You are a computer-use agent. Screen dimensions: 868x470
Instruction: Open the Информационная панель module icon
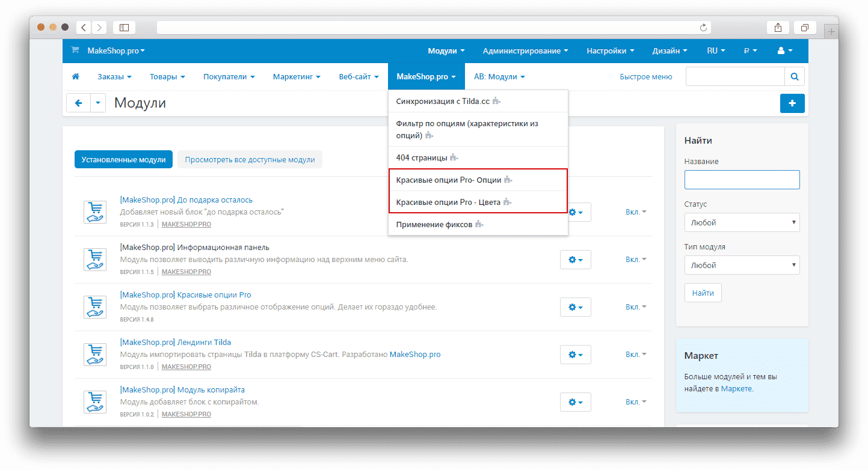[x=95, y=259]
